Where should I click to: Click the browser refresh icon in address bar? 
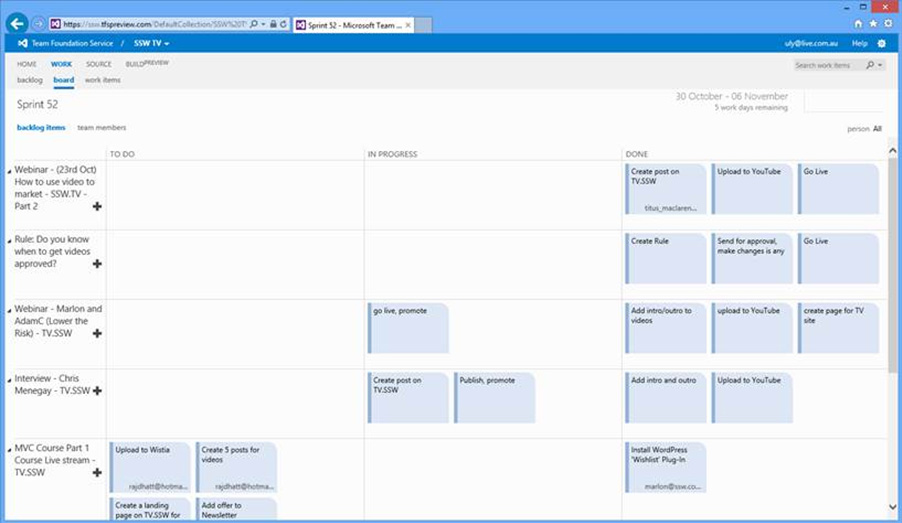[x=286, y=23]
